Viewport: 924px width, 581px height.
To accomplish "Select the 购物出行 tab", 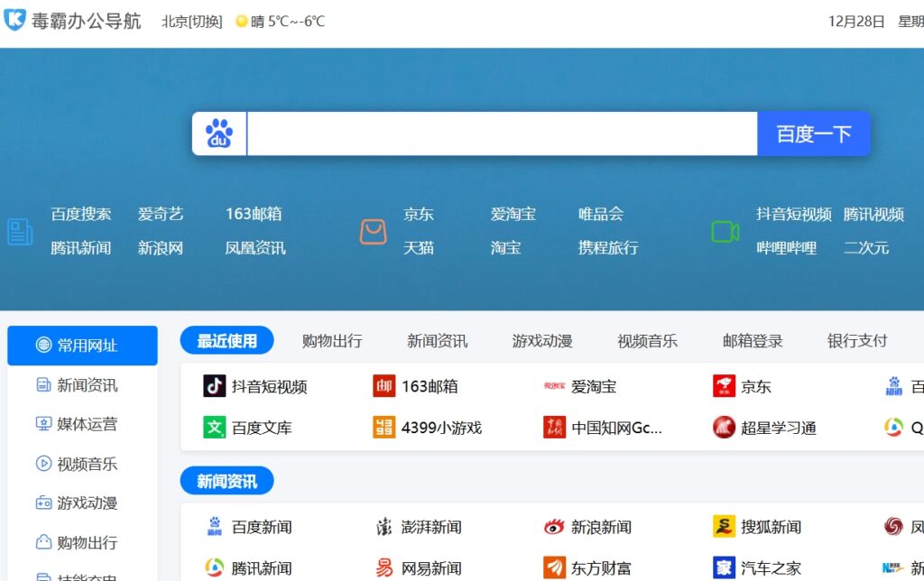I will point(332,341).
